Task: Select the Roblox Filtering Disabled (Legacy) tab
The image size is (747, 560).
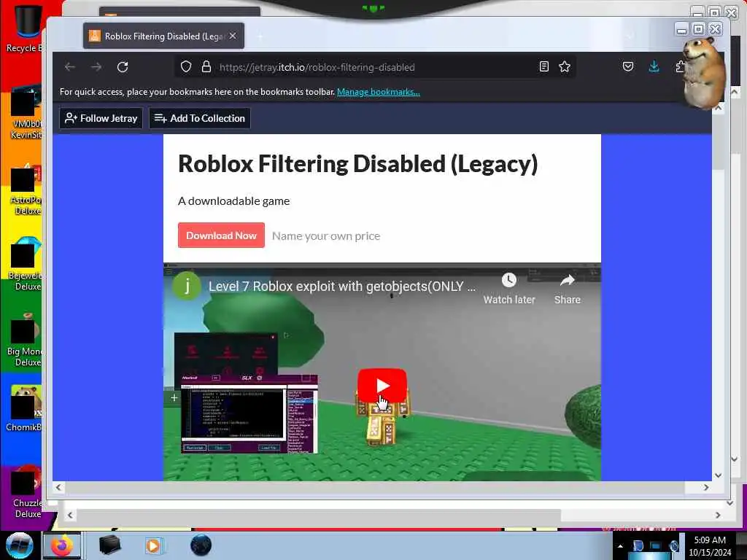Action: tap(163, 36)
